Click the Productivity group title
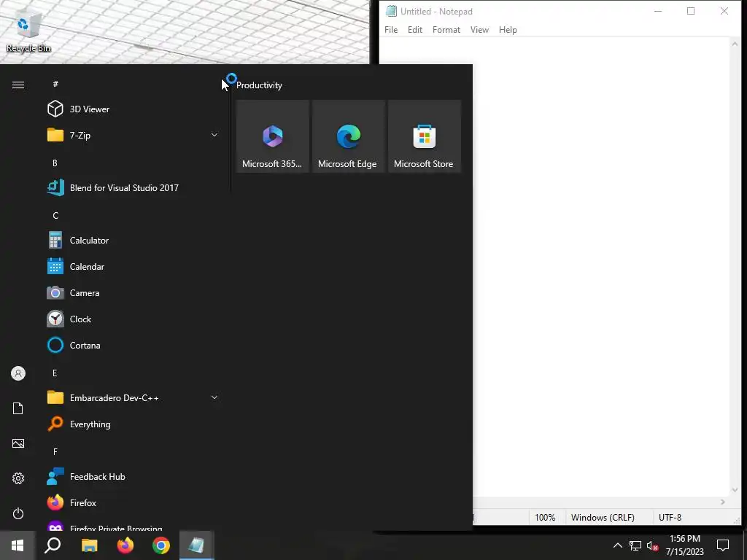The height and width of the screenshot is (560, 747). point(259,85)
